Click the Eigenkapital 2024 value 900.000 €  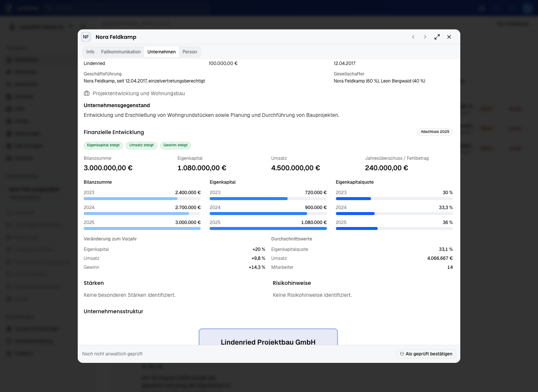coord(316,208)
